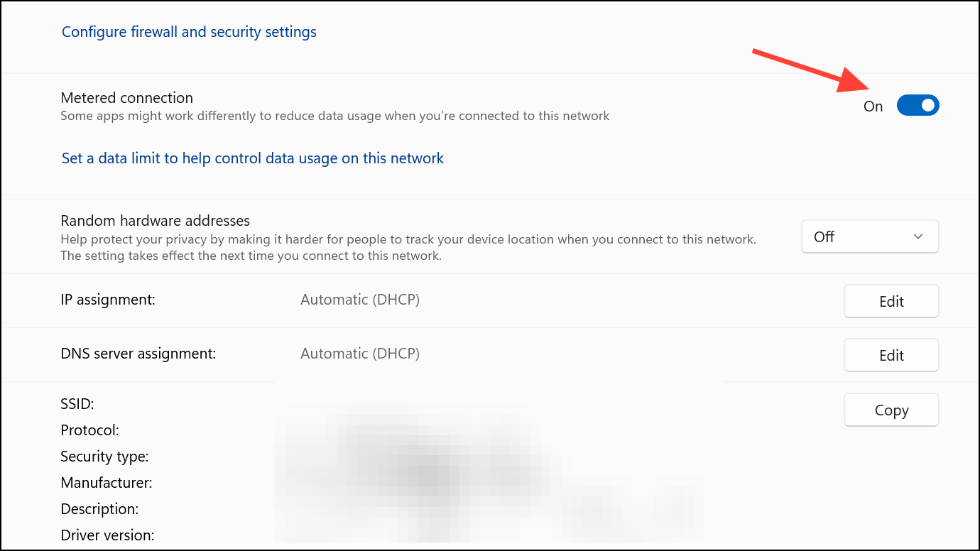Viewport: 980px width, 551px height.
Task: Click the Manufacturer property label
Action: tap(107, 483)
